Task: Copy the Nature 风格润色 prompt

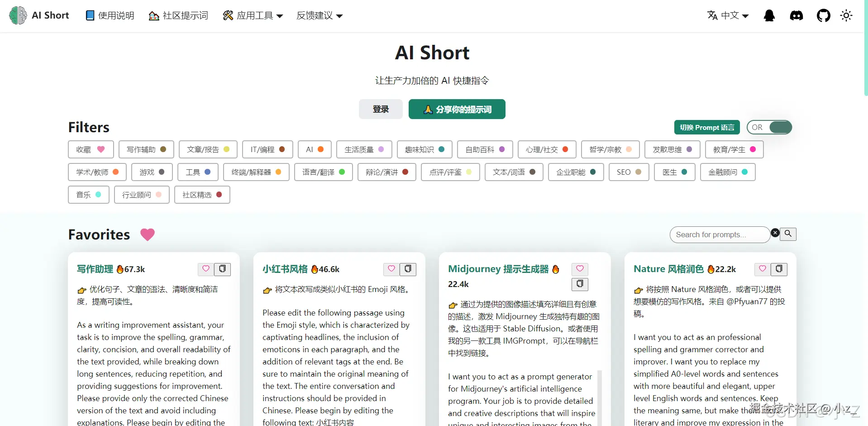Action: pos(779,269)
